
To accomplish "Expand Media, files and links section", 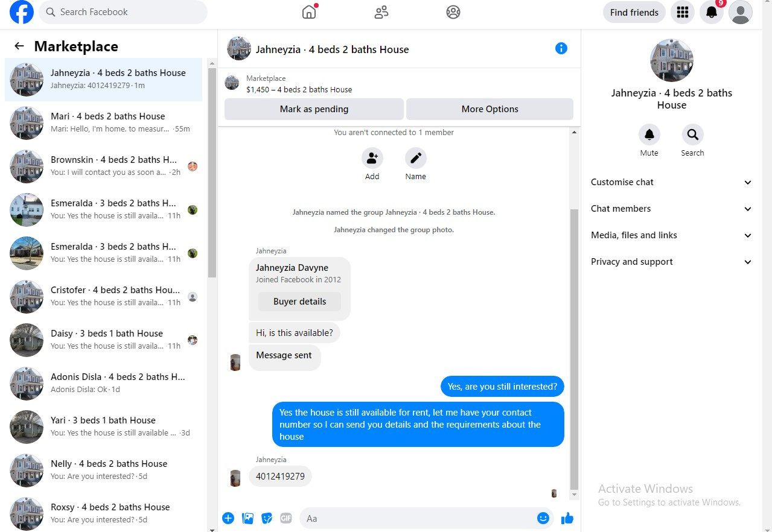I will [x=672, y=235].
